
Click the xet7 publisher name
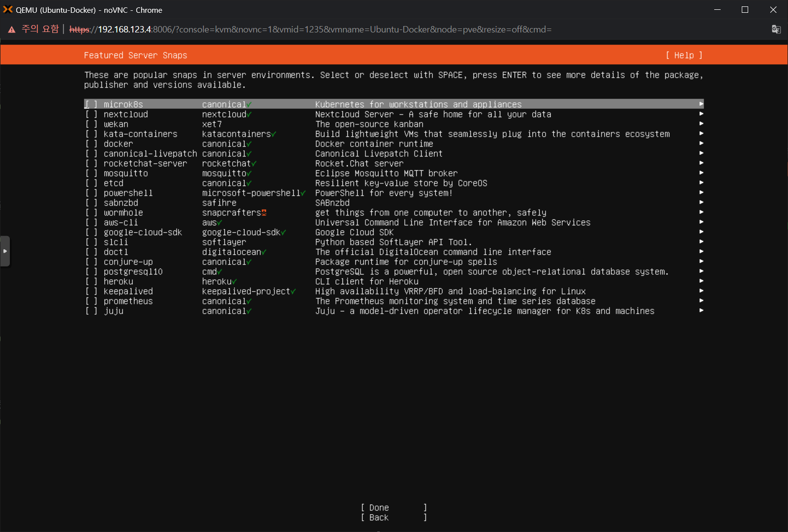coord(212,124)
